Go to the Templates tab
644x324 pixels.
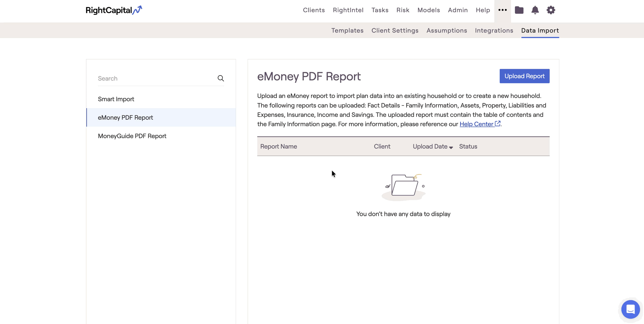347,31
